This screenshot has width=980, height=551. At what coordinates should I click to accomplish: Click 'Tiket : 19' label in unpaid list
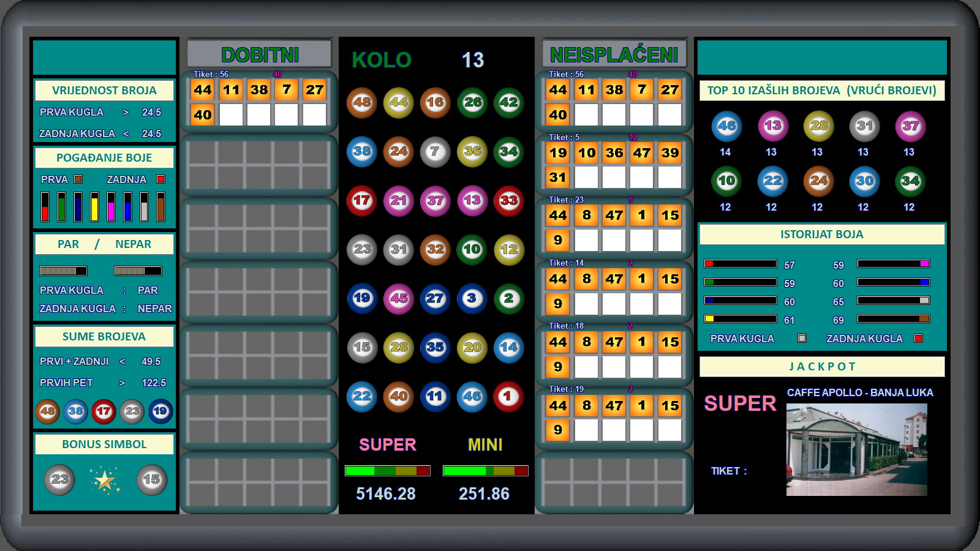[566, 389]
